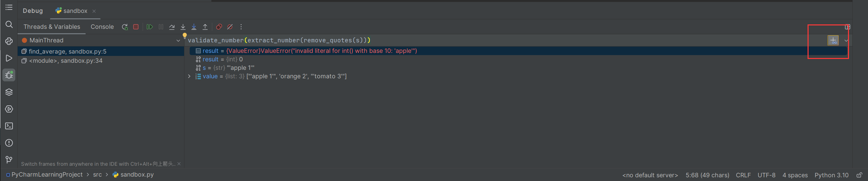Click the Step Into icon
The height and width of the screenshot is (181, 868).
click(183, 27)
